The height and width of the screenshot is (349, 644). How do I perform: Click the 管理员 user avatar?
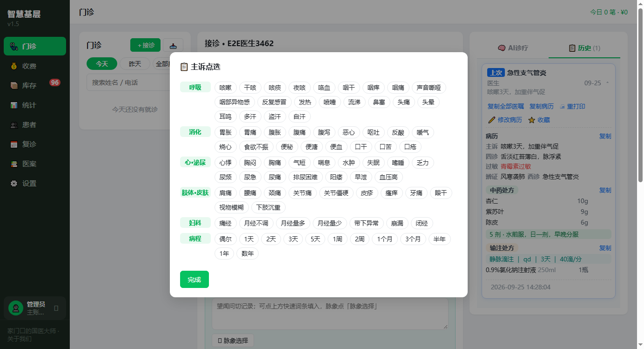16,308
